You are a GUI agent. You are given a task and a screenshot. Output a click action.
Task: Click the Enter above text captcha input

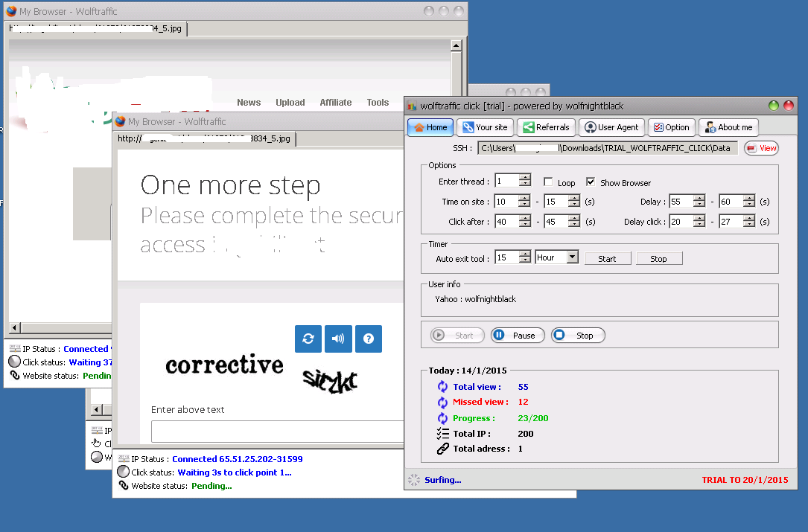point(277,432)
